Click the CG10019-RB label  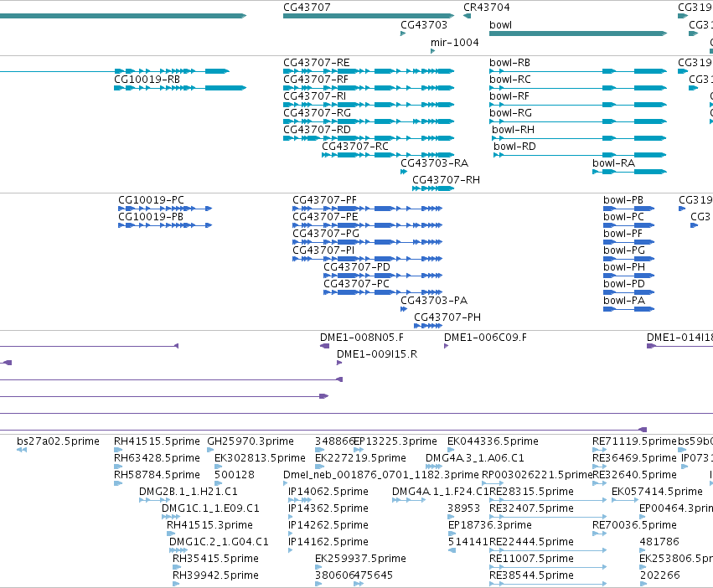[147, 80]
